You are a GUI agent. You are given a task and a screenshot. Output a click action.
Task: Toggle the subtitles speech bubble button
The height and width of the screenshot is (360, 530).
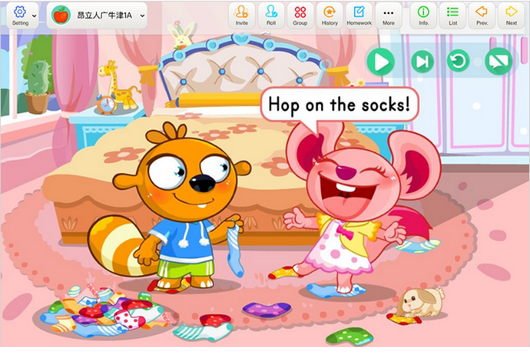[x=499, y=62]
